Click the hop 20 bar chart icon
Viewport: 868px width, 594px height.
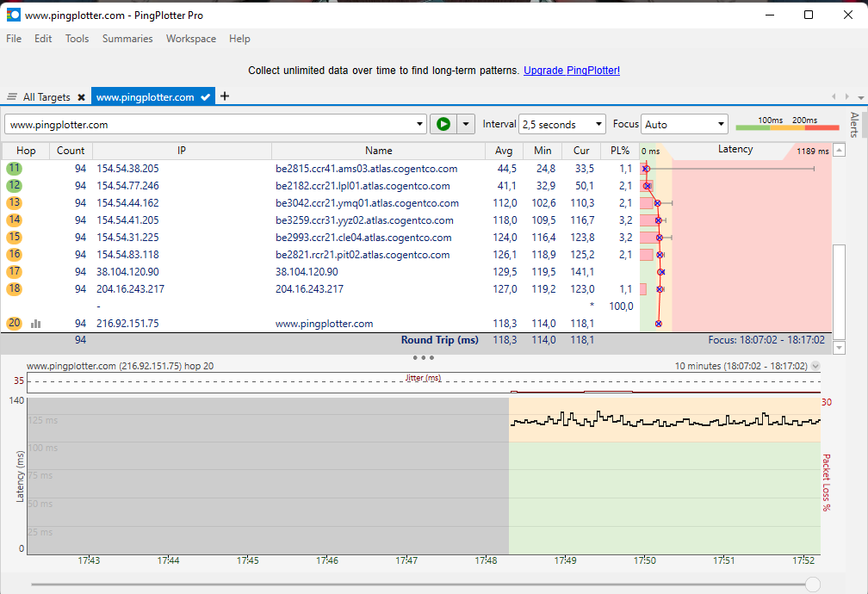coord(36,324)
